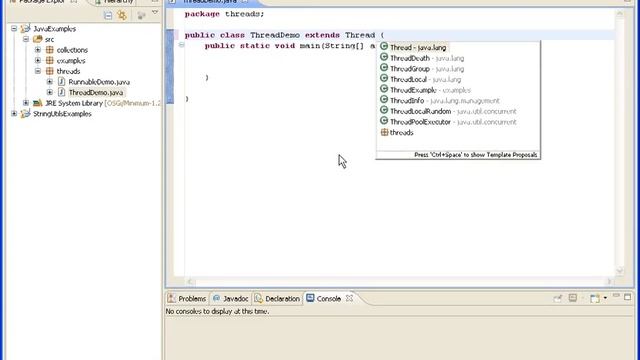
Task: Click ThreadDemo.java file icon
Action: [61, 92]
